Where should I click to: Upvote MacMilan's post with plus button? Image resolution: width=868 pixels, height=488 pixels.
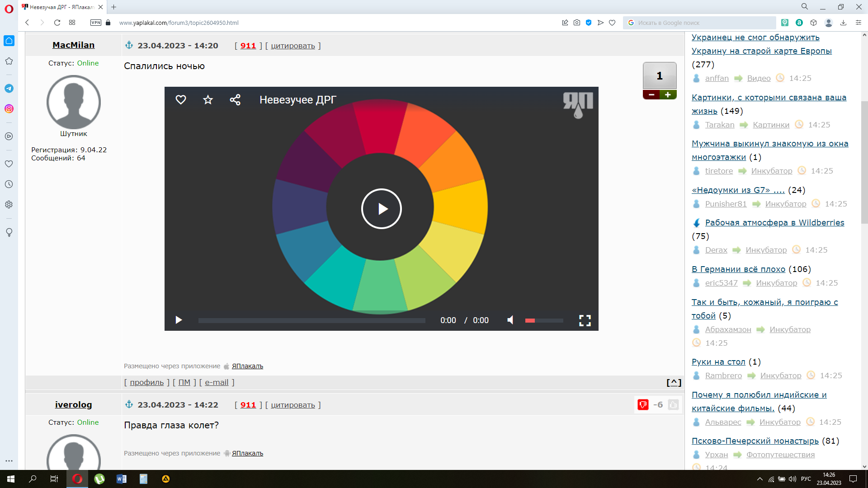click(x=668, y=95)
